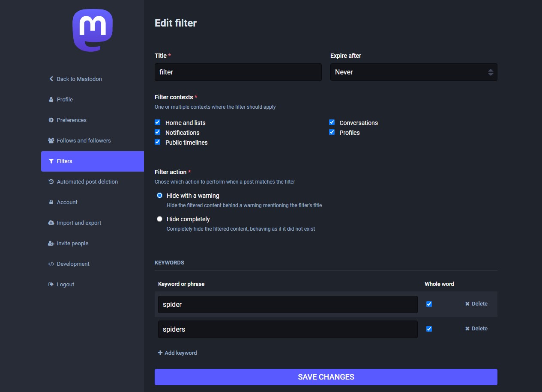Click the lock icon beside Account
The image size is (542, 392).
coord(51,202)
